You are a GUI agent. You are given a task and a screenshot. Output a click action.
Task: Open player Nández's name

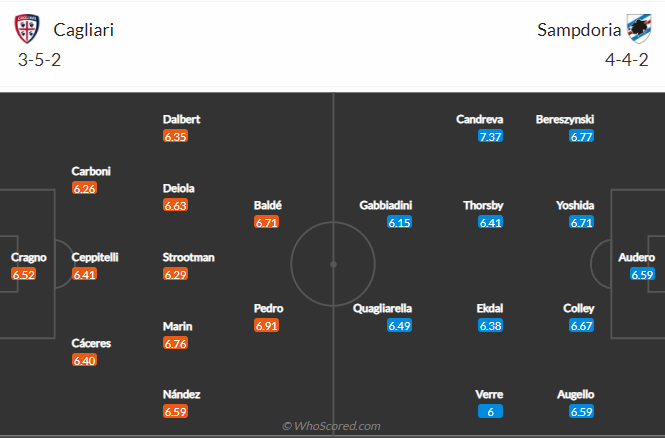tap(181, 394)
